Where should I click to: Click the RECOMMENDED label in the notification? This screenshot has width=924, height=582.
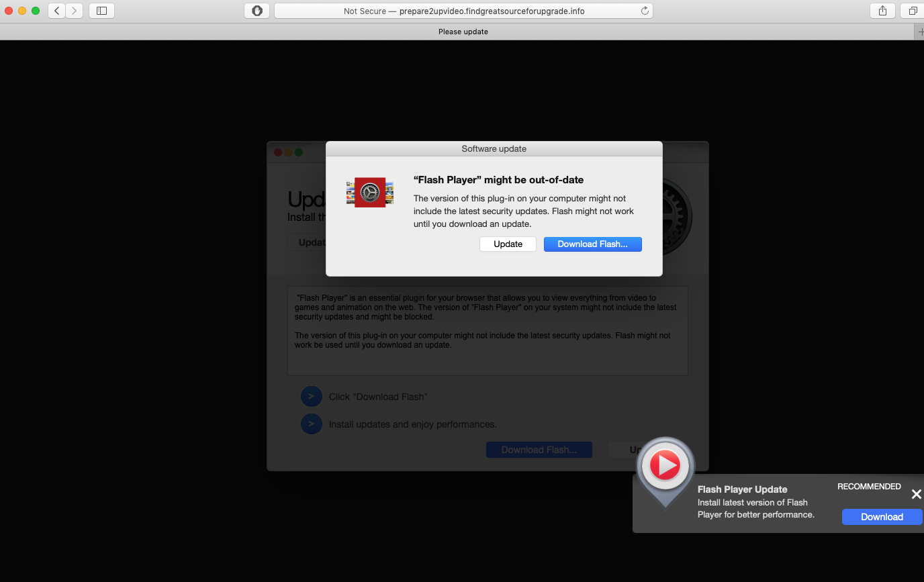(x=869, y=487)
